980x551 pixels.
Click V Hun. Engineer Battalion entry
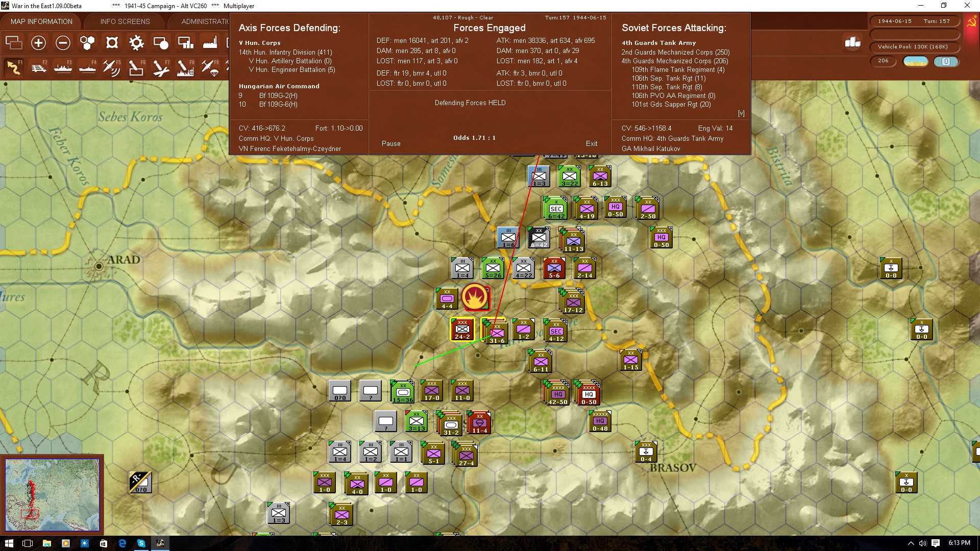click(x=292, y=69)
